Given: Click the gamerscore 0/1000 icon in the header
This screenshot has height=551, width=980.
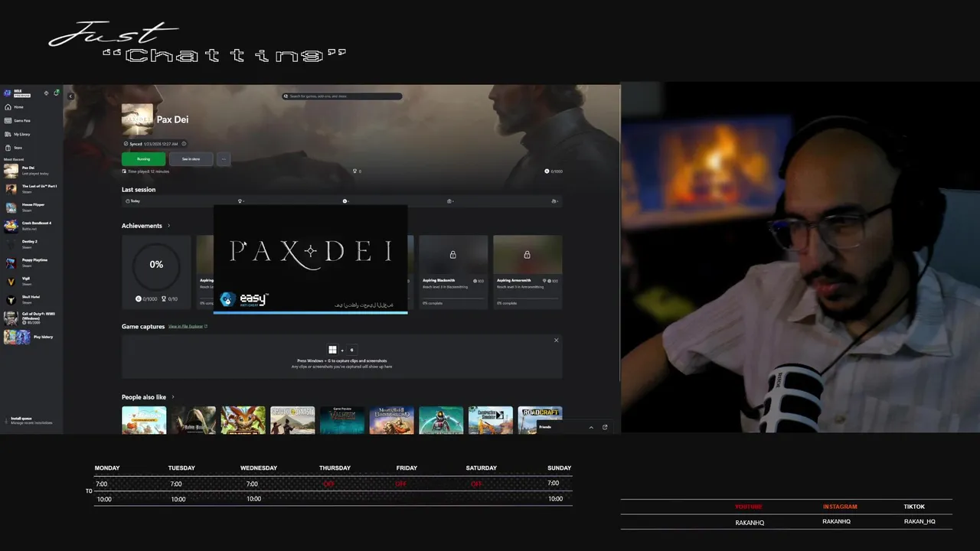Looking at the screenshot, I should 547,171.
